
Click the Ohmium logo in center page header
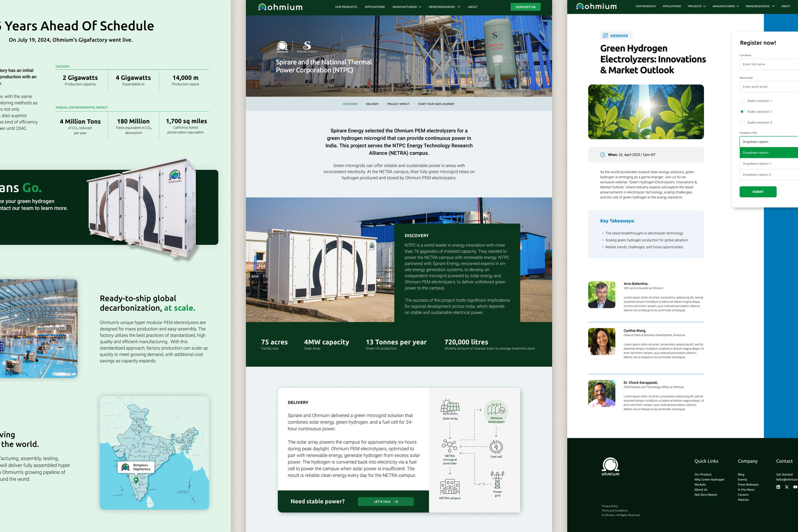tap(280, 7)
